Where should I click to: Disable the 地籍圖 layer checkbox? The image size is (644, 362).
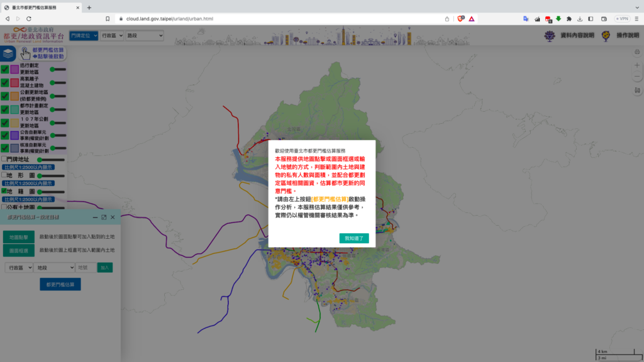(4, 191)
